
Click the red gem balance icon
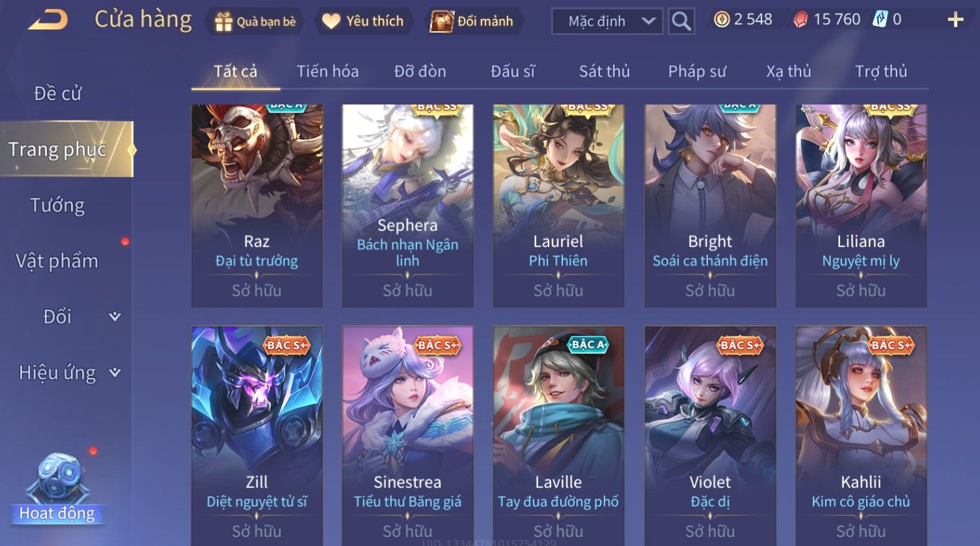tap(800, 20)
